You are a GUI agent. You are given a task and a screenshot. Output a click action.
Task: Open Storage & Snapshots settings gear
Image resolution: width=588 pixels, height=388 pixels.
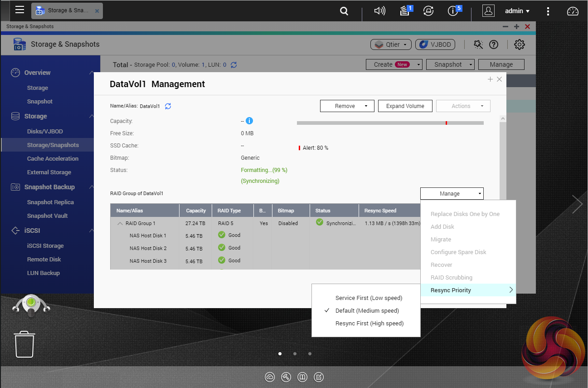pyautogui.click(x=519, y=44)
